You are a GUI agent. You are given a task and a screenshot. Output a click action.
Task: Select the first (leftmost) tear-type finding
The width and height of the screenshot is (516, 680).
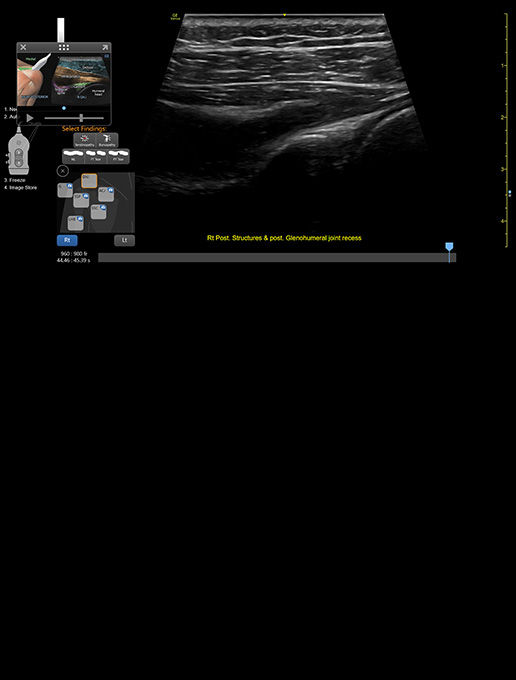click(x=73, y=156)
